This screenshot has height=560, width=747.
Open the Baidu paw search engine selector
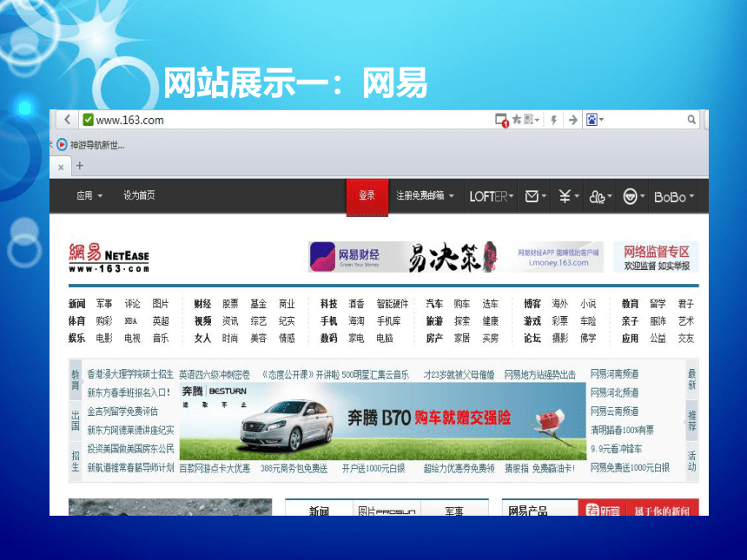[594, 120]
